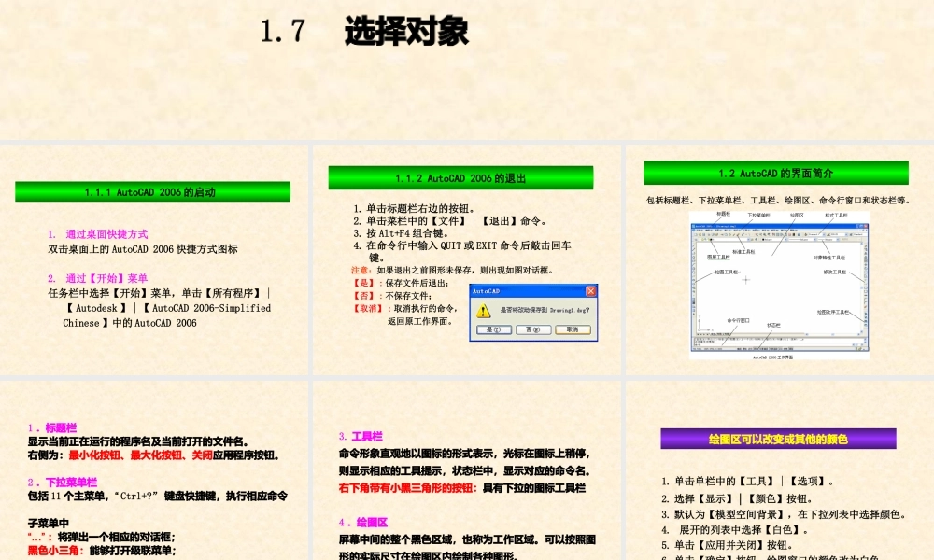This screenshot has width=934, height=560.
Task: Click the 绘图次序工具栏 label in the diagram
Action: tap(833, 312)
